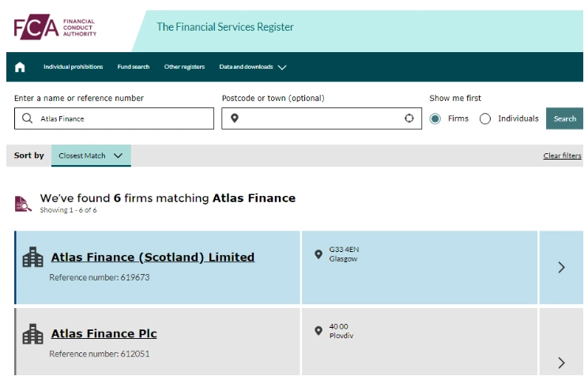The image size is (588, 376).
Task: Click 'Reference number: 619673' text
Action: [100, 277]
